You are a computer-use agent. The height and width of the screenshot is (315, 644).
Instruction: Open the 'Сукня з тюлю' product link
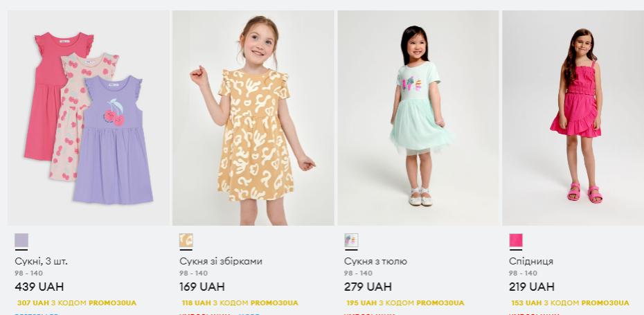pyautogui.click(x=375, y=261)
